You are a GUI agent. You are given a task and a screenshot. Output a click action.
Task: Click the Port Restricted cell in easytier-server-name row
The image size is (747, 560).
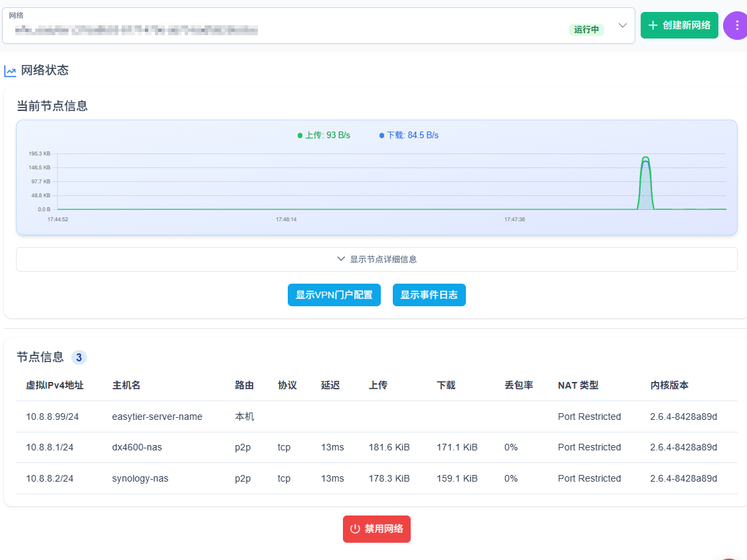coord(589,417)
